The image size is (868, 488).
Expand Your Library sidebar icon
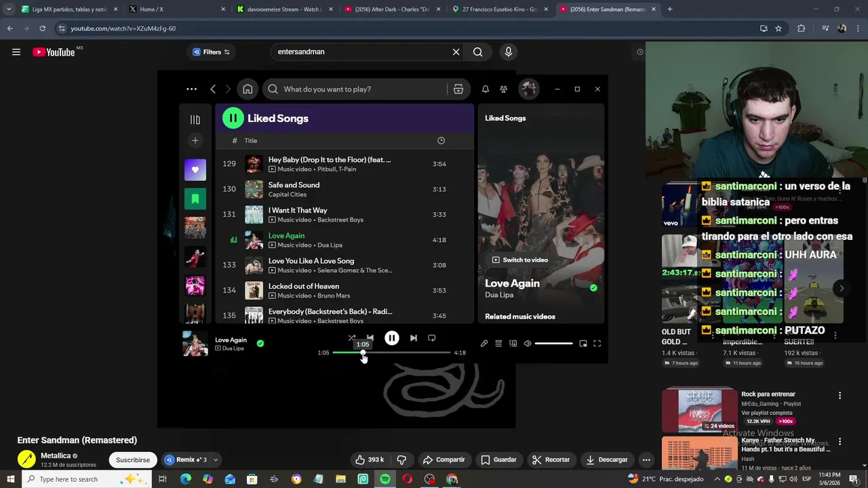coord(195,120)
